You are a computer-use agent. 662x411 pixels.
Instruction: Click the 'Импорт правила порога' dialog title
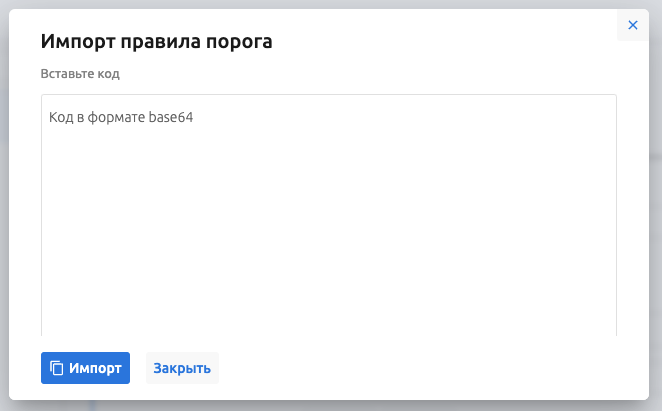coord(156,41)
